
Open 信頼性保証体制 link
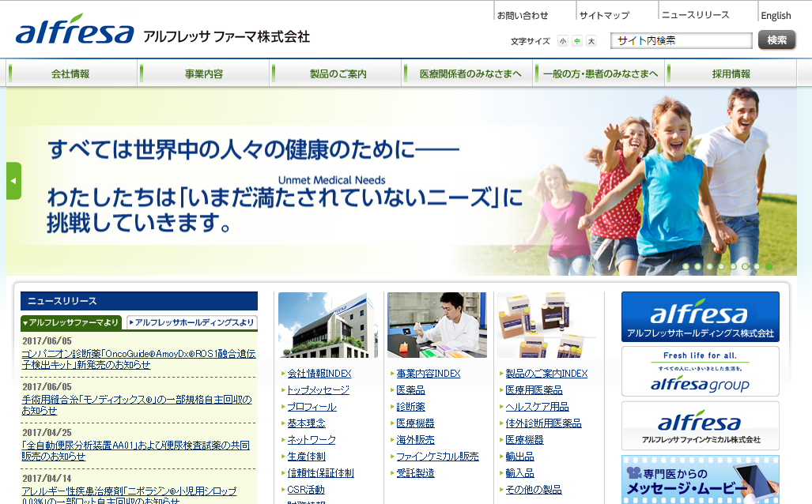pos(320,473)
